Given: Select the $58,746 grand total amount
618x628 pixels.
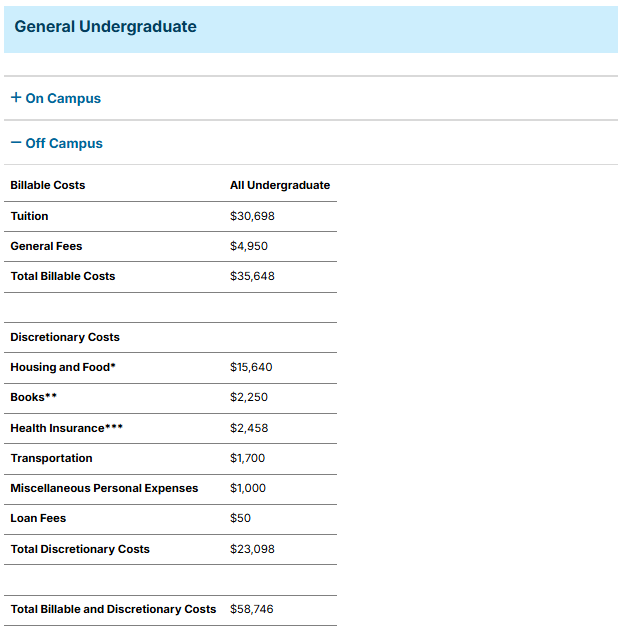Looking at the screenshot, I should (252, 609).
